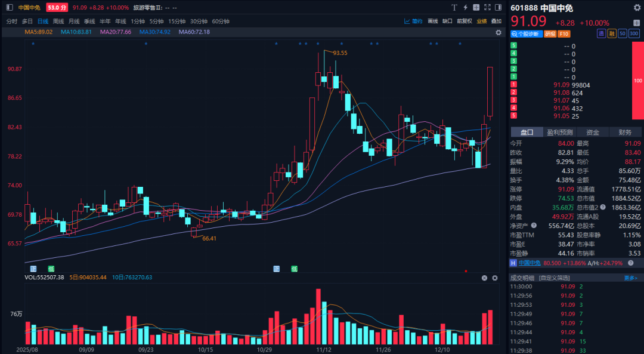Enter fullscreen chart mode
Image resolution: width=644 pixels, height=354 pixels.
click(487, 8)
